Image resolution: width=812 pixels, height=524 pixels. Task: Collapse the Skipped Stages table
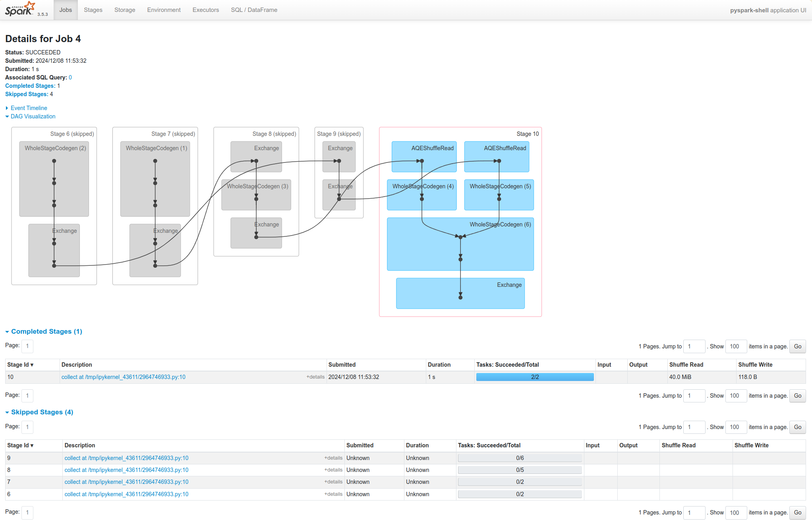42,412
